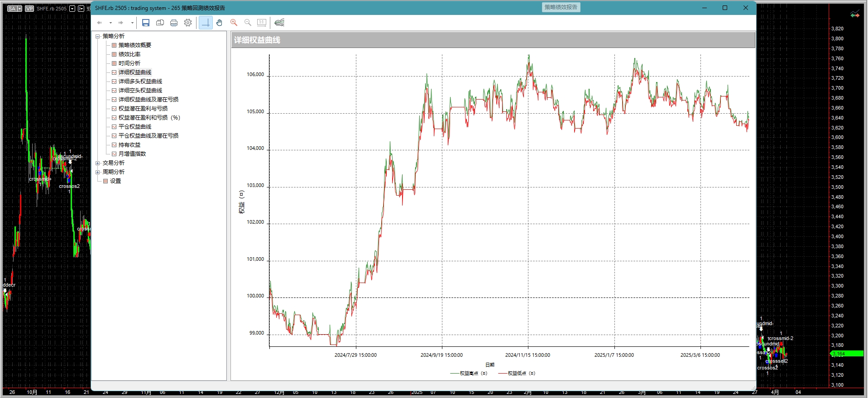
Task: Click the grid icon beside 设置
Action: pyautogui.click(x=106, y=181)
